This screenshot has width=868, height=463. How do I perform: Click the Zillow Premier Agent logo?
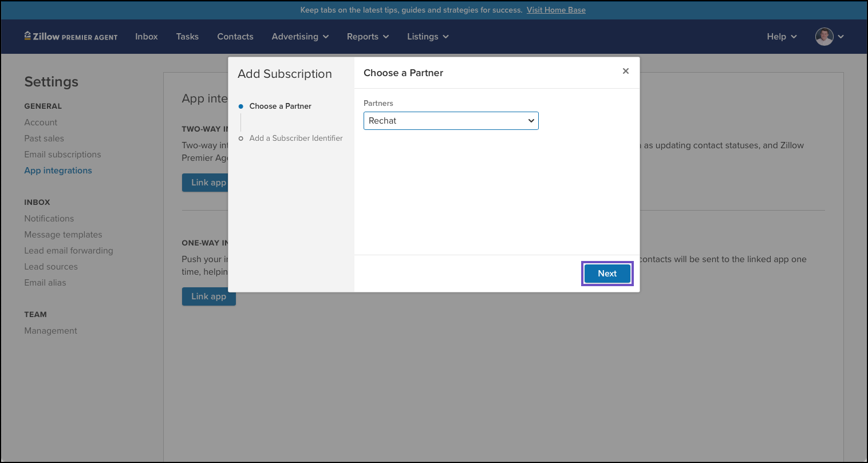(x=71, y=37)
